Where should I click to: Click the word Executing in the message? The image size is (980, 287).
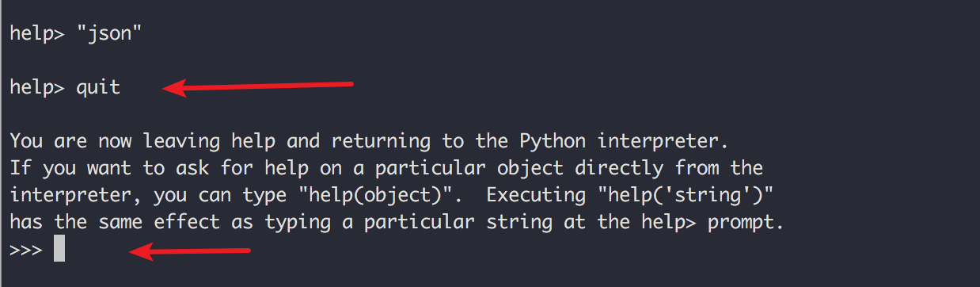coord(547,195)
